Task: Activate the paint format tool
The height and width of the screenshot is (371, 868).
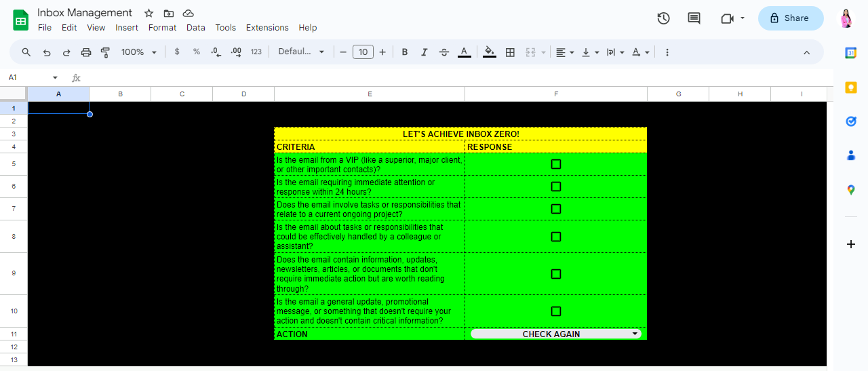Action: (x=105, y=52)
